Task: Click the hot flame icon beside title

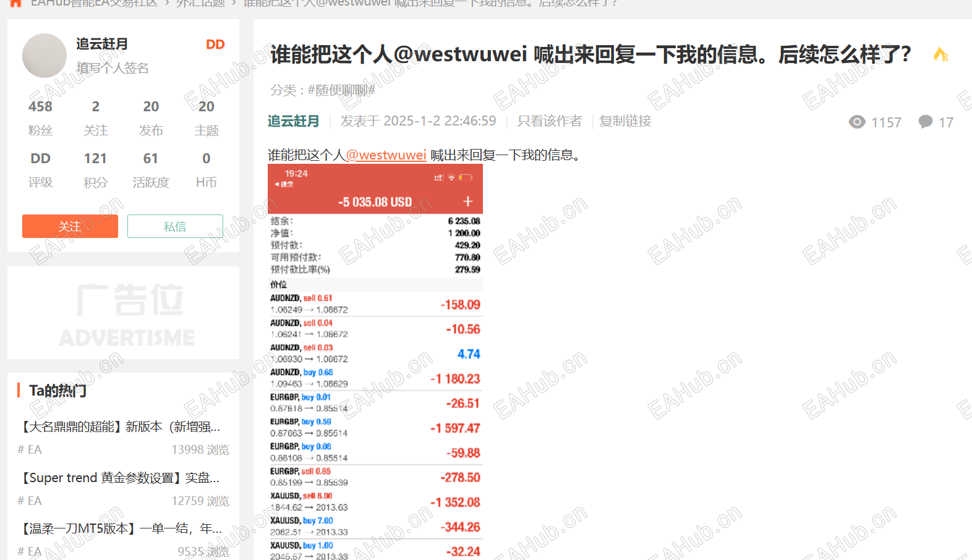Action: tap(940, 54)
